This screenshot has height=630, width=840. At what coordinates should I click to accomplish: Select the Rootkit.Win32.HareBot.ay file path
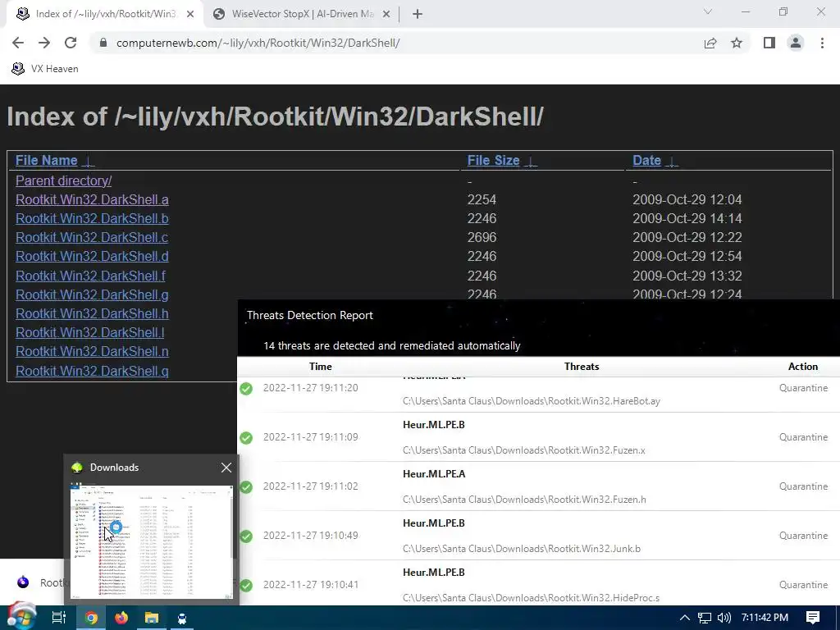pos(531,401)
